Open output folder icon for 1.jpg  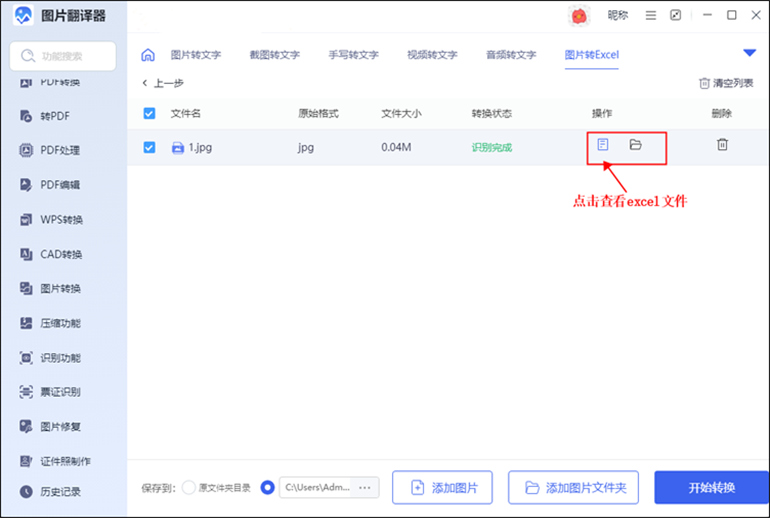point(635,144)
